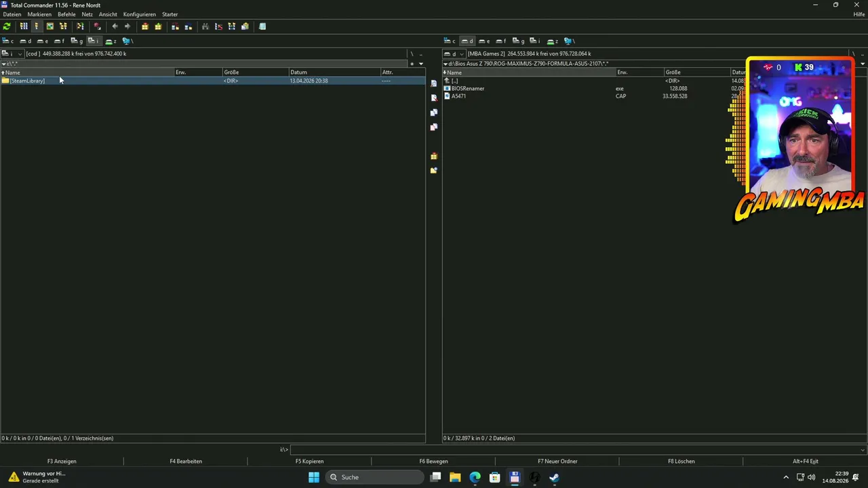
Task: Click vertical bar Edit file icon
Action: (434, 98)
